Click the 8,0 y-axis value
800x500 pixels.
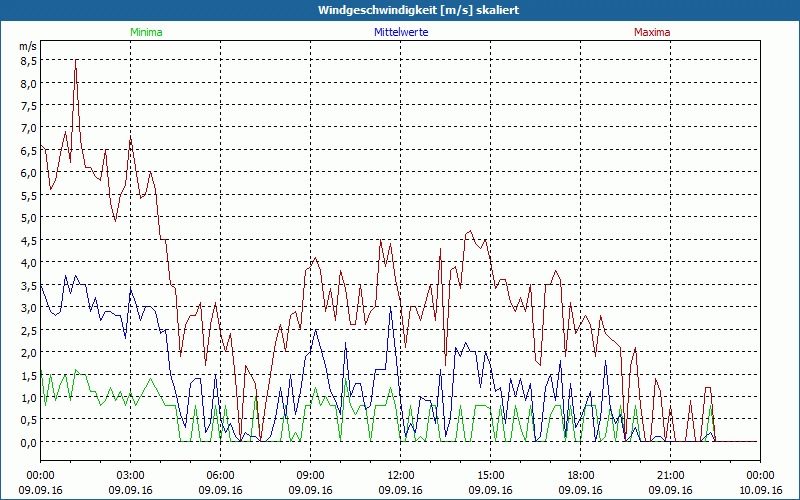28,83
